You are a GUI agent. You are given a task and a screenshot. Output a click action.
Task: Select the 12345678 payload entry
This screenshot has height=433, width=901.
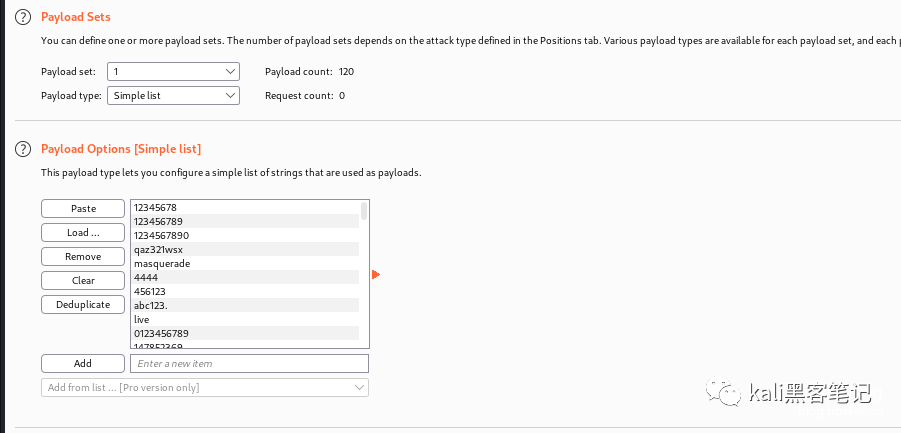coord(245,207)
